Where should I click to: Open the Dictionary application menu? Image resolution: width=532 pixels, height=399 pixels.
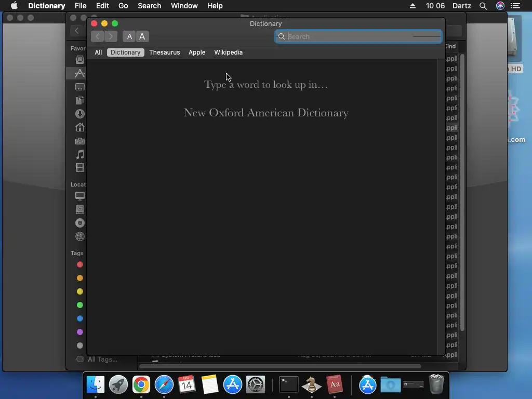(46, 6)
